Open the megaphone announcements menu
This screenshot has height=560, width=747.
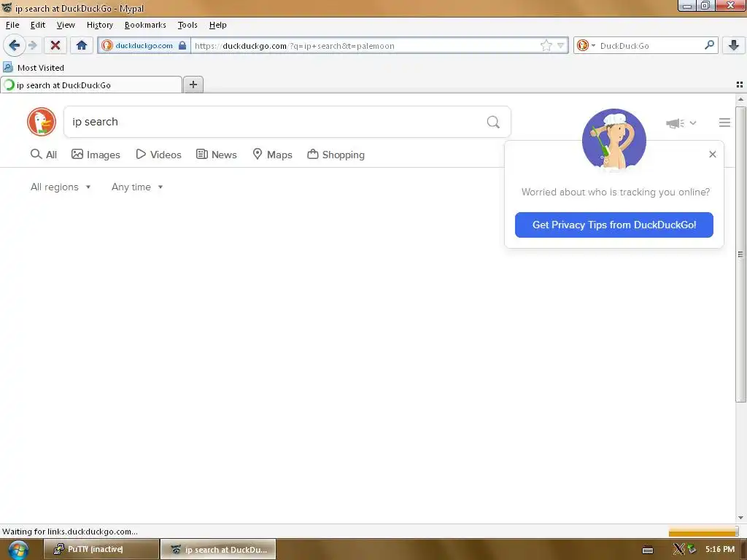(681, 123)
